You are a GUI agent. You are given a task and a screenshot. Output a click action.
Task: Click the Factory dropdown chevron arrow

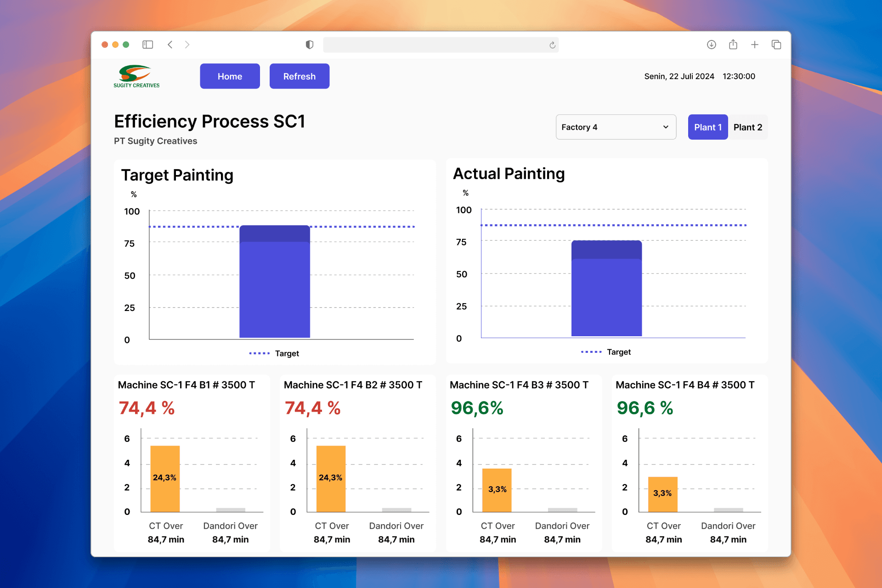666,127
